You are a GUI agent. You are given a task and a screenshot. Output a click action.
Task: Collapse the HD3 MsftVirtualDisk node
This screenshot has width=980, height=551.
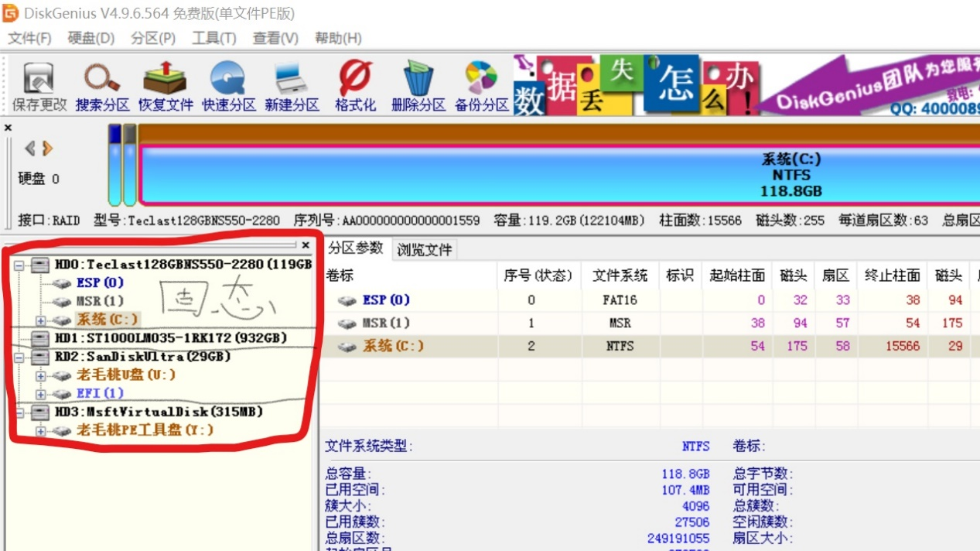pos(20,412)
